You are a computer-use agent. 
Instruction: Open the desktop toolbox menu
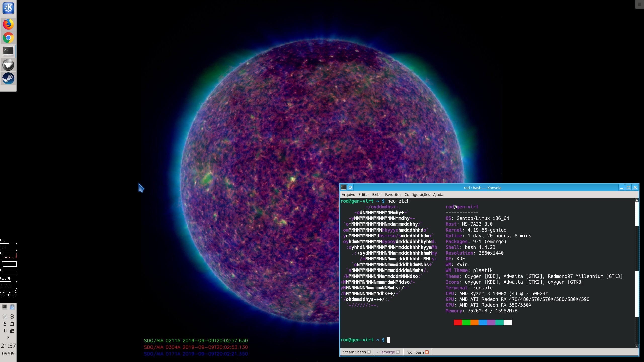pos(640,4)
